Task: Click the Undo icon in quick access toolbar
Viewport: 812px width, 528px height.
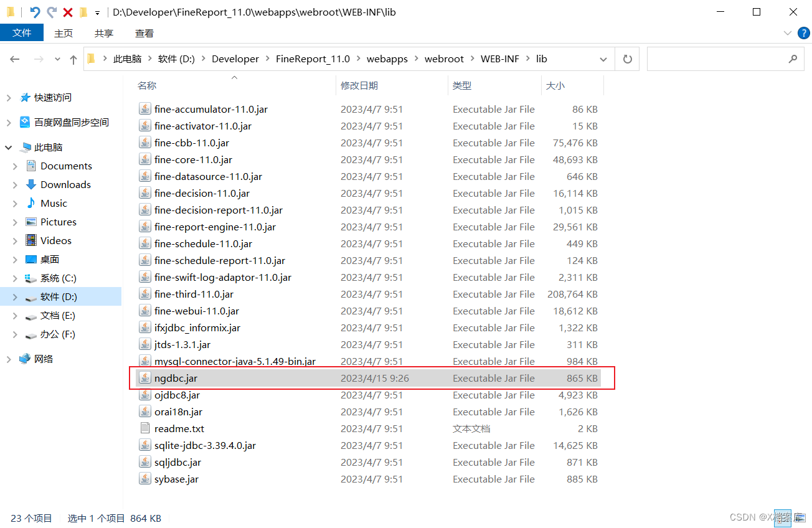Action: (x=35, y=12)
